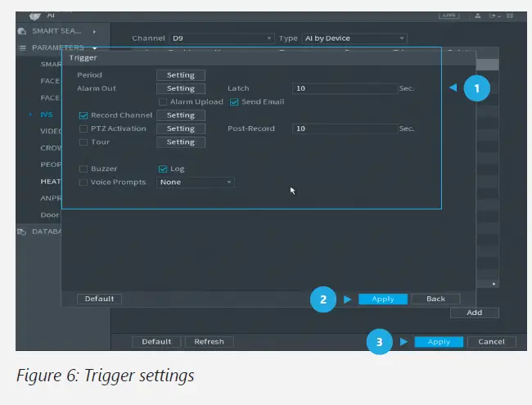This screenshot has height=405, width=532.
Task: Click the AI brain logo icon
Action: tap(34, 16)
